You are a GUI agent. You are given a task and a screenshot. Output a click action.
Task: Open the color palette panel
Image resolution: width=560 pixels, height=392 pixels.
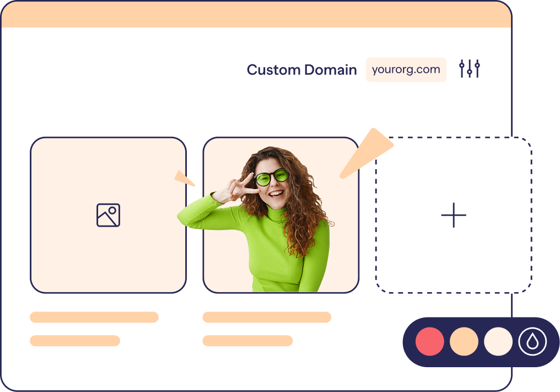coord(478,342)
